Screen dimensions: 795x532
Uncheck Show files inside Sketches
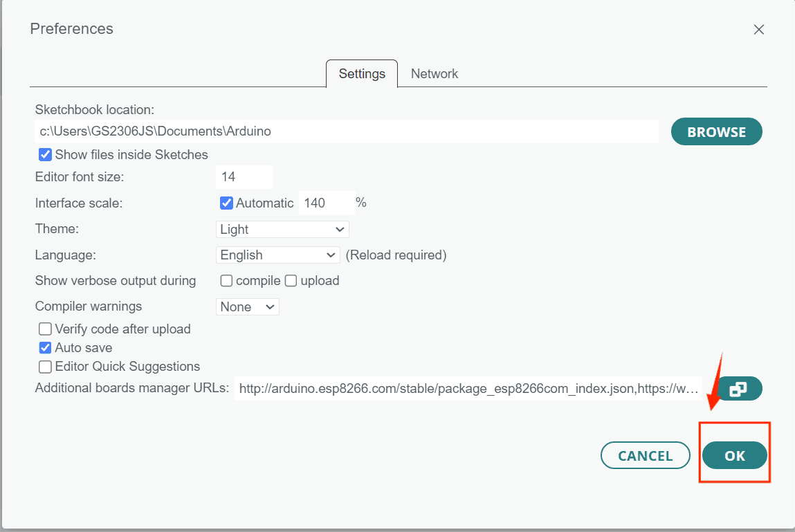coord(45,154)
